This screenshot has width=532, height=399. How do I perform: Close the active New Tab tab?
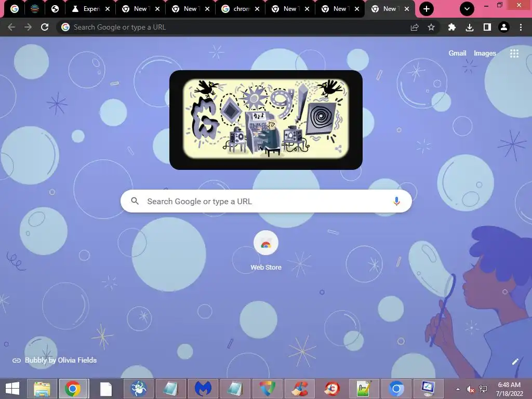(x=407, y=9)
